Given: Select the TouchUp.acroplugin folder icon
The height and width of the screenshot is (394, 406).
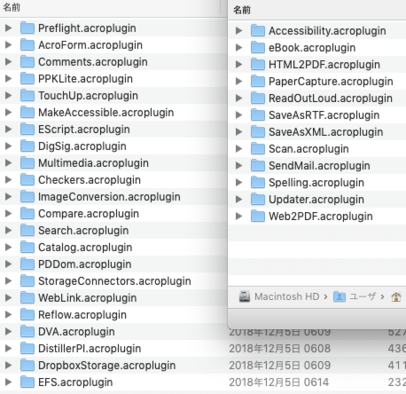Looking at the screenshot, I should (27, 95).
